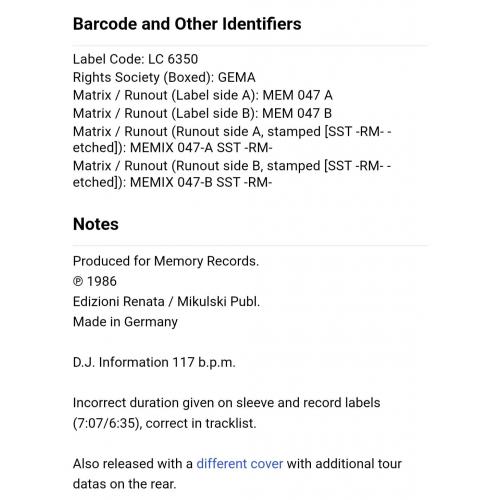Image resolution: width=500 pixels, height=500 pixels.
Task: Click MEMIX 047-A SST -RM- runout text
Action: (x=201, y=148)
